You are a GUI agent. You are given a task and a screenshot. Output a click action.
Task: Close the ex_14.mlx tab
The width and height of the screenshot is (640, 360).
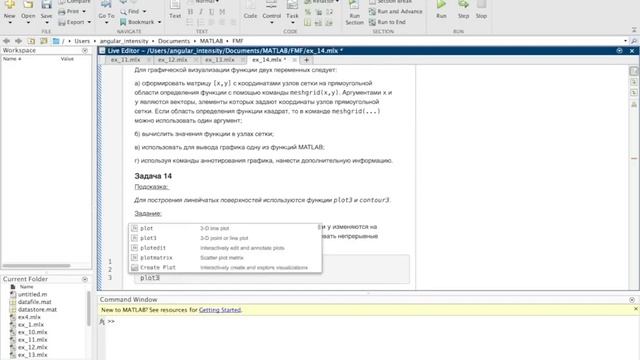pyautogui.click(x=294, y=60)
